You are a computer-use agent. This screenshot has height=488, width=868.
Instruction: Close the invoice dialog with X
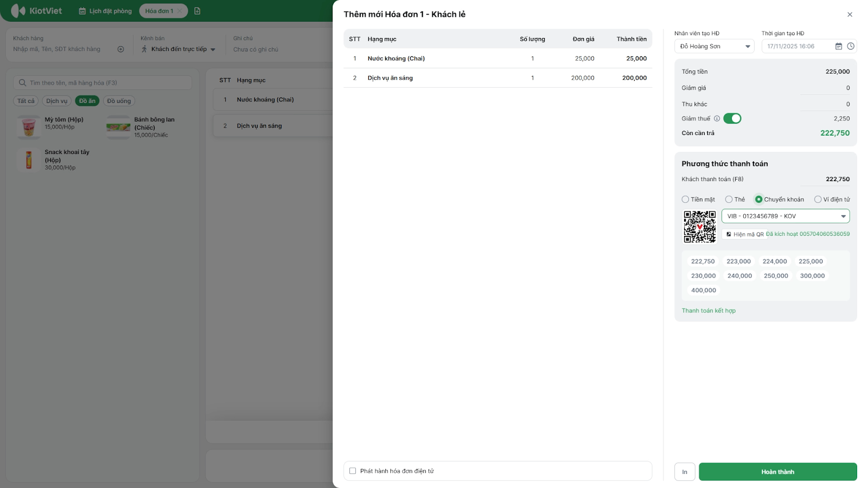850,15
